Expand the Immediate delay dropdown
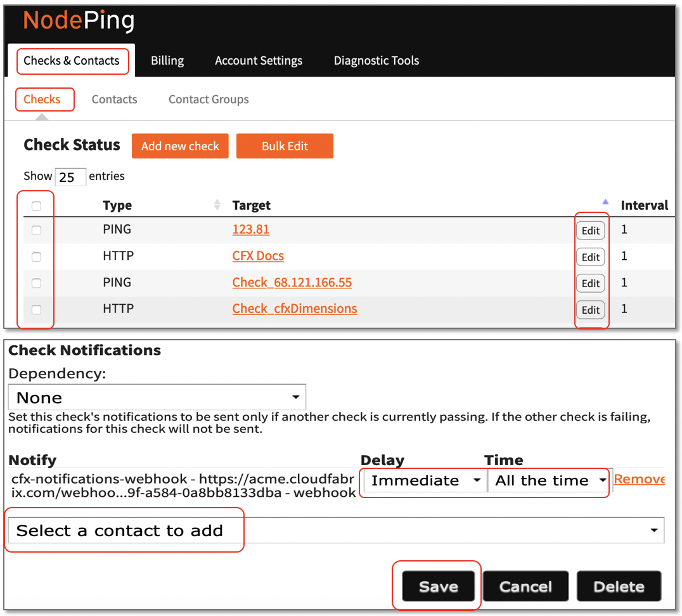Screen dimensions: 682x616 (423, 480)
